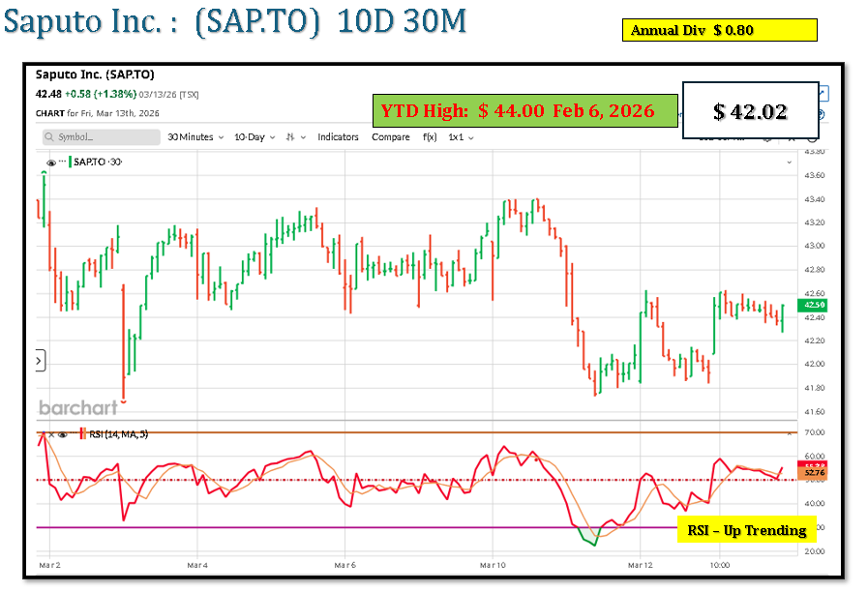Expand the left side panel arrow button

point(40,361)
